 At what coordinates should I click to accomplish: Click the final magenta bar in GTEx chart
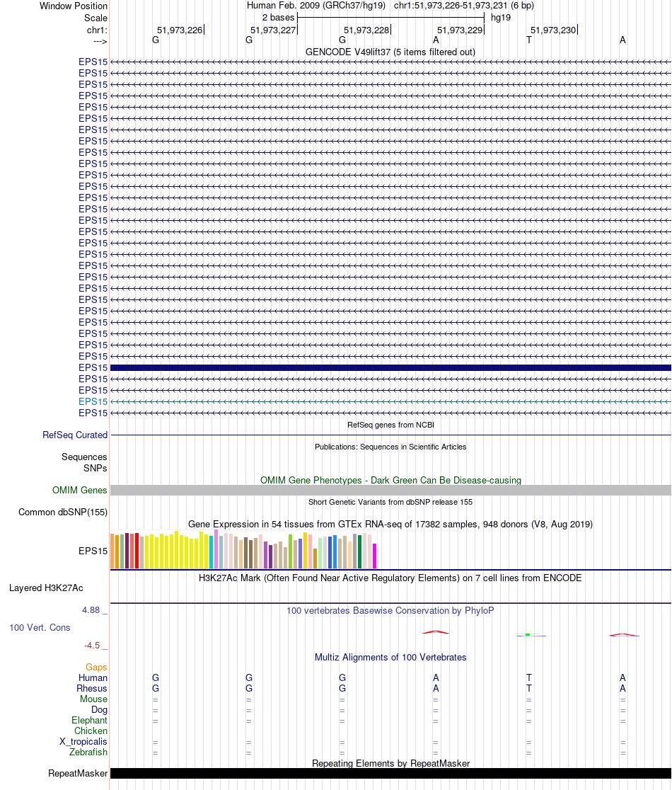coord(374,556)
